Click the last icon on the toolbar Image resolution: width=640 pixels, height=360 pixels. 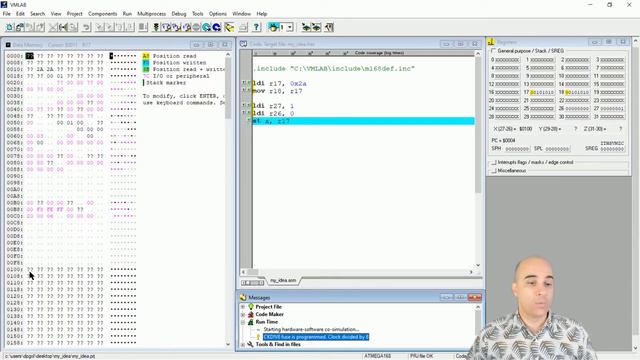329,27
